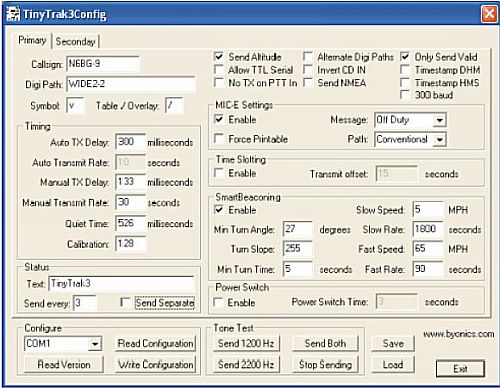Switch to the Secondary tab
Screen dimensions: 500x388
(76, 42)
